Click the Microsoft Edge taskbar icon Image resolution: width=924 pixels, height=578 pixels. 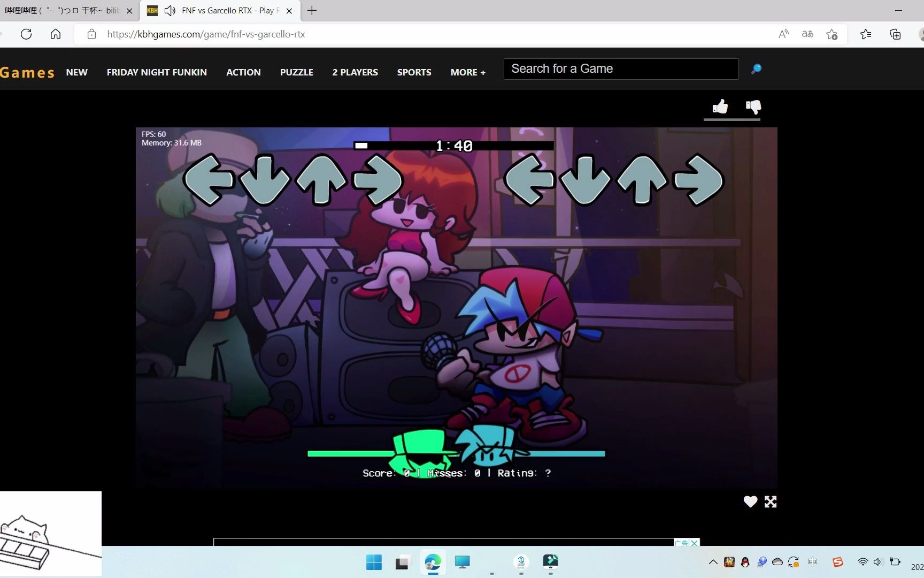click(433, 562)
